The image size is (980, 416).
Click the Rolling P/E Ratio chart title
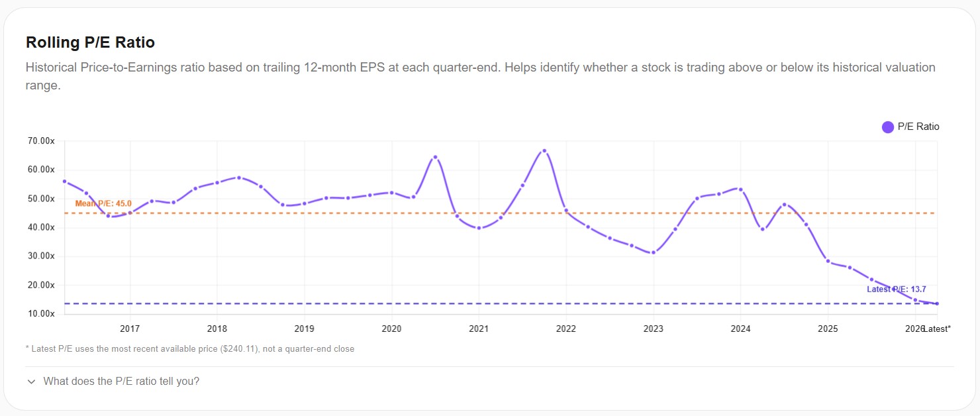(x=90, y=42)
